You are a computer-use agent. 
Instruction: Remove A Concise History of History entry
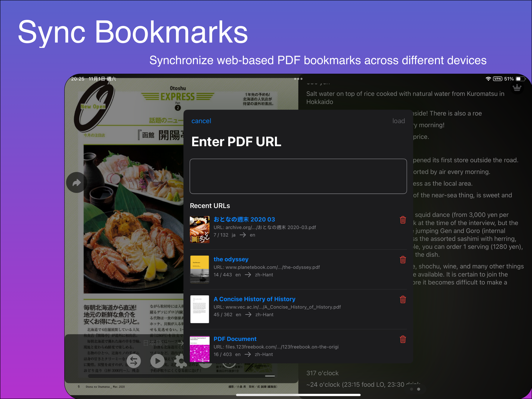[403, 300]
